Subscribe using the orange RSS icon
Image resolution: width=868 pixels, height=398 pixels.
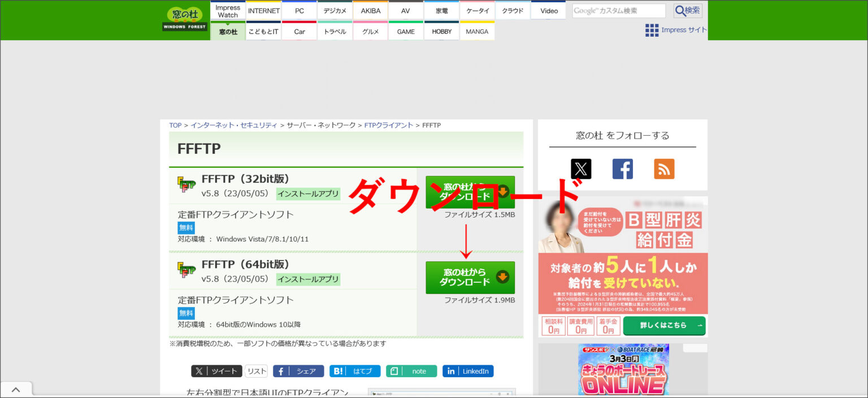pyautogui.click(x=664, y=168)
